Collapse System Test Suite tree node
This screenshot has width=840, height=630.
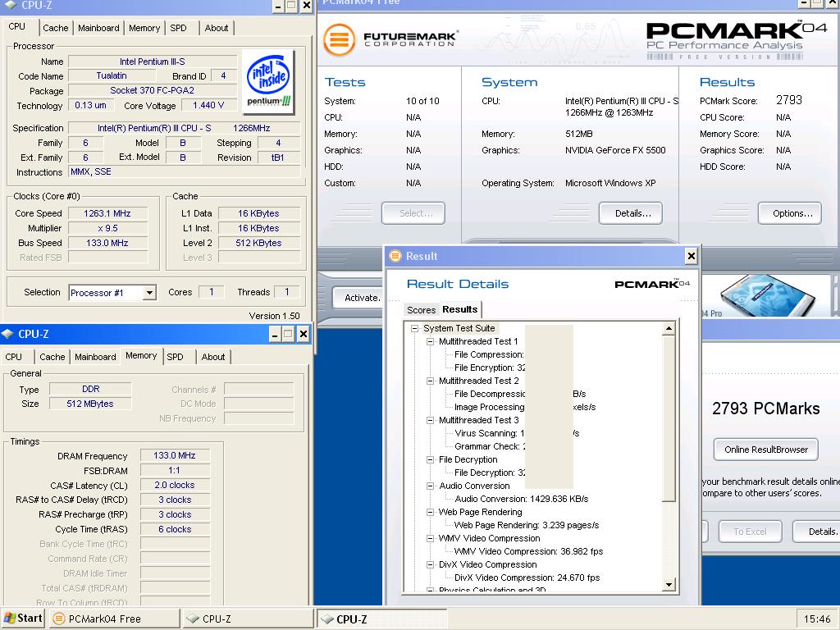point(414,328)
